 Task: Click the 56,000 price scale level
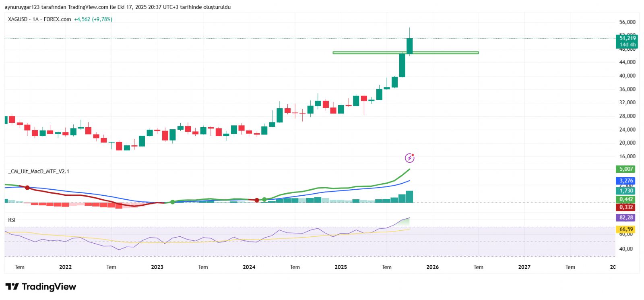[627, 22]
